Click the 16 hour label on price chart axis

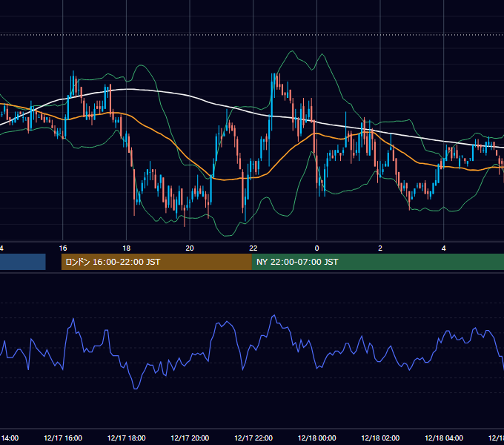[63, 248]
